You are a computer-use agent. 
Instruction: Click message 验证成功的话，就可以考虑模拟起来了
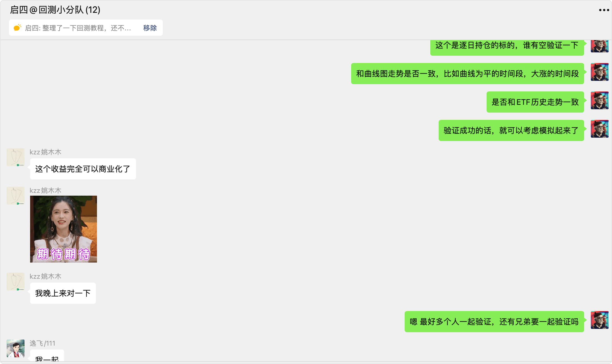[x=511, y=130]
